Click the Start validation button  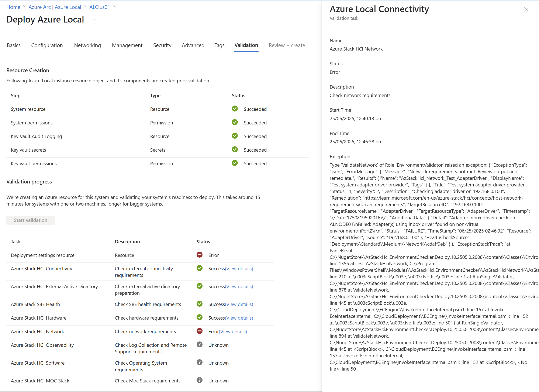pyautogui.click(x=31, y=220)
